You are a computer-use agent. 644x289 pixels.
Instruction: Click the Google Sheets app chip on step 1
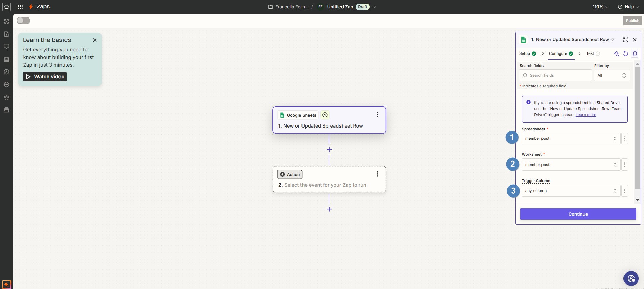(x=298, y=115)
